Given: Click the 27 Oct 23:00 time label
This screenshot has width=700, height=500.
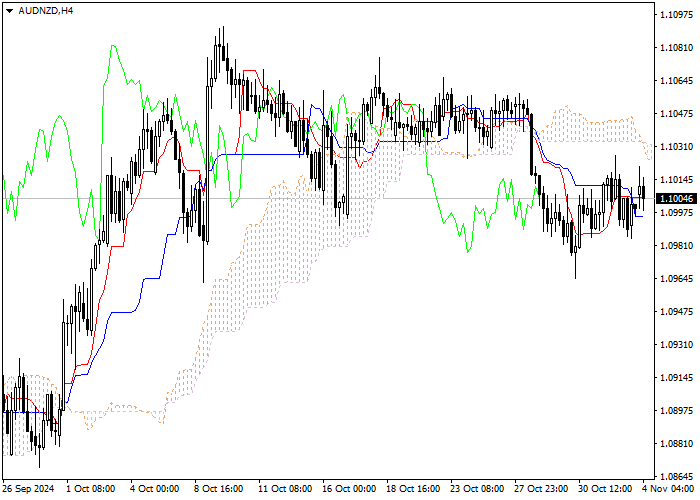Looking at the screenshot, I should click(x=542, y=489).
